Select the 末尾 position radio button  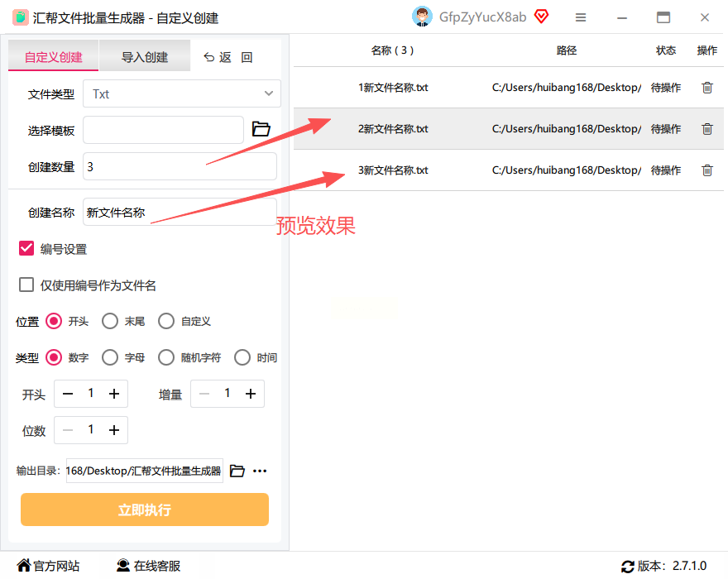pyautogui.click(x=110, y=321)
